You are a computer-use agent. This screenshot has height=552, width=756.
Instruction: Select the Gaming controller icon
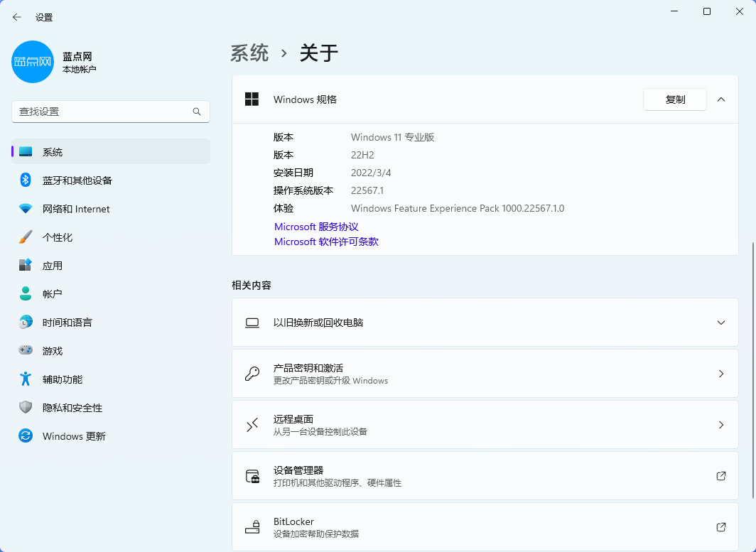[x=26, y=351]
